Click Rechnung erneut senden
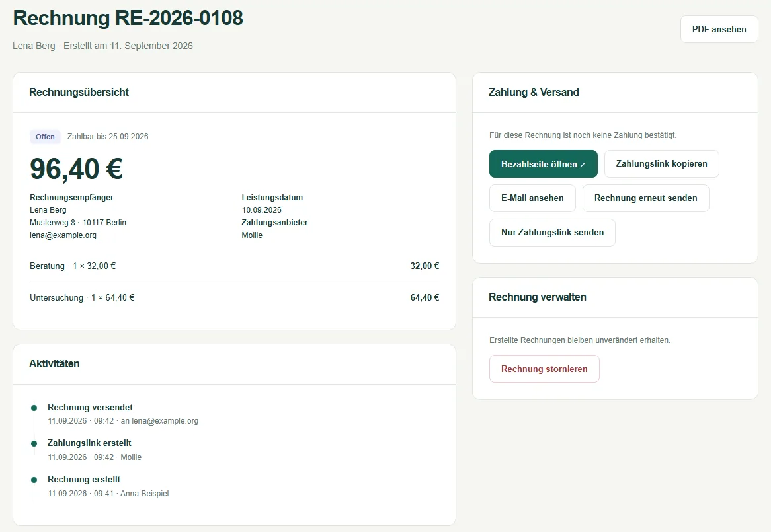 (645, 198)
